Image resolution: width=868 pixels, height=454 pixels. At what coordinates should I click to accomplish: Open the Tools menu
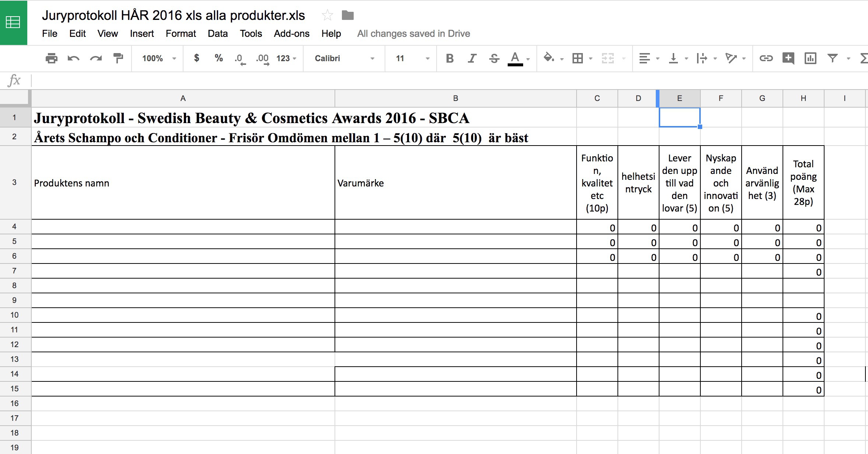coord(251,34)
